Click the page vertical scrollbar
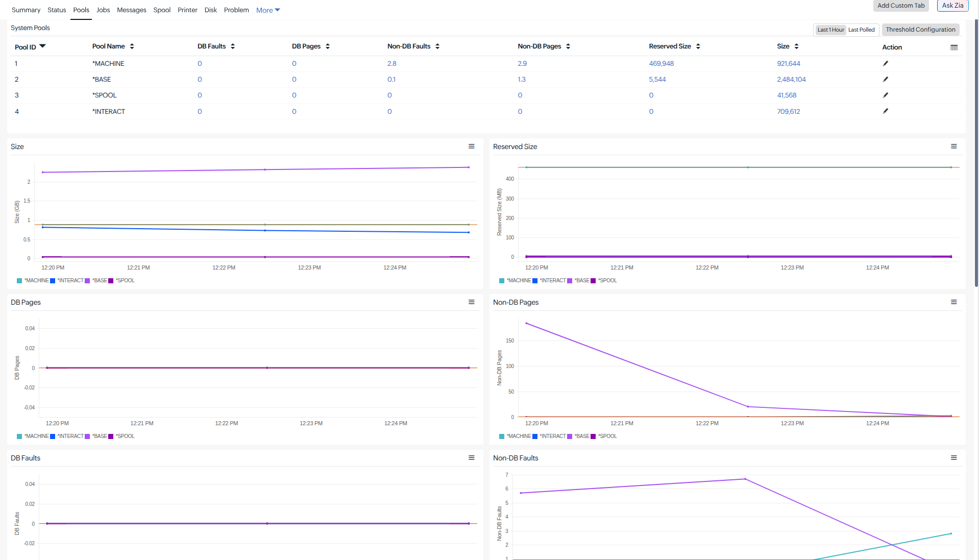Screen dimensions: 979x560 pyautogui.click(x=976, y=153)
